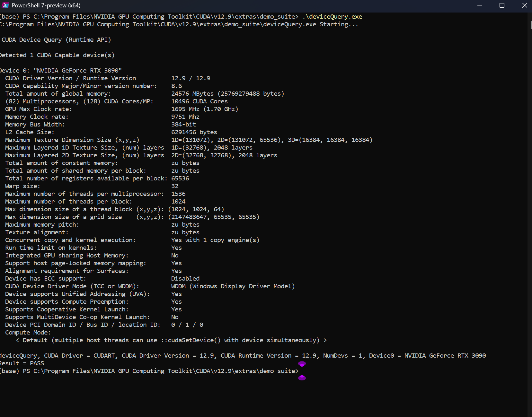
Task: Minimize the PowerShell 7-preview window
Action: tap(480, 5)
